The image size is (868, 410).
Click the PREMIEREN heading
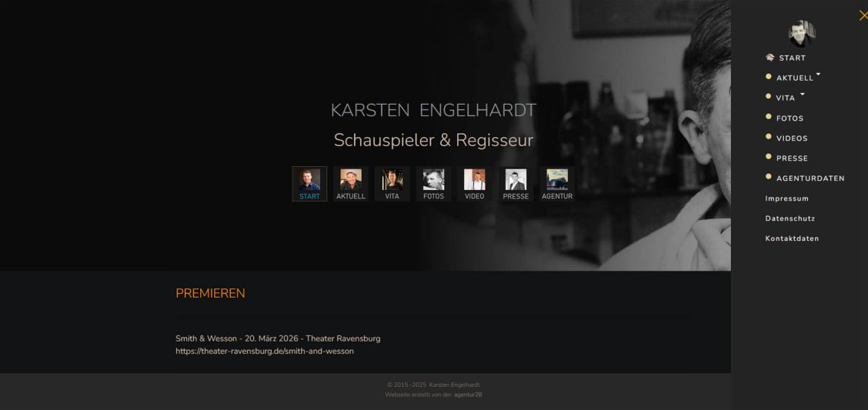click(210, 294)
